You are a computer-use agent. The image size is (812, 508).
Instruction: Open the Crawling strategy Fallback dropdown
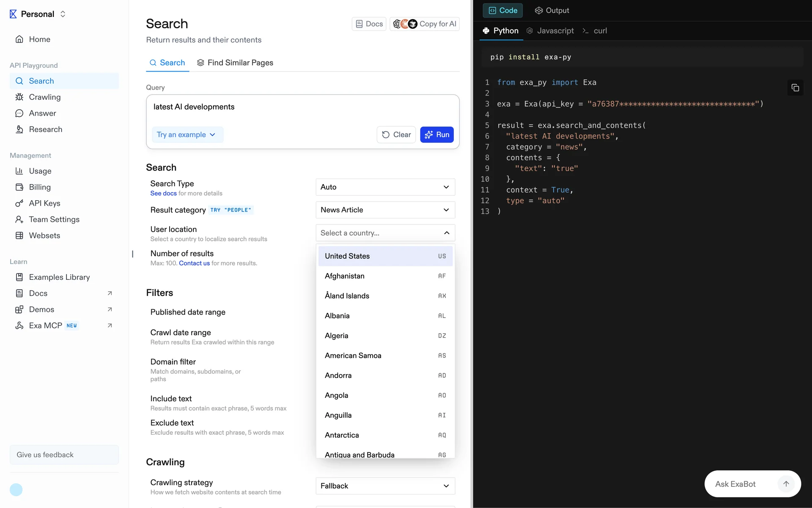click(385, 486)
